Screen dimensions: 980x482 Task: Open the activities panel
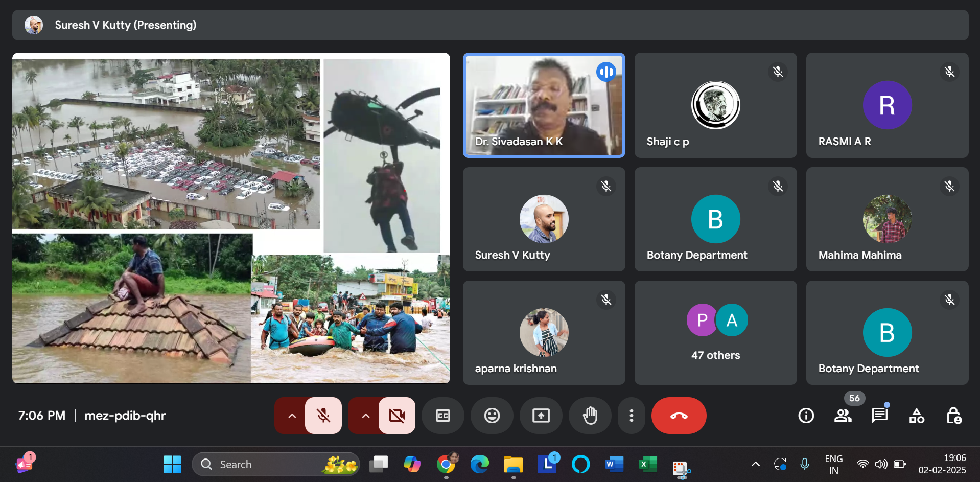[x=916, y=416]
